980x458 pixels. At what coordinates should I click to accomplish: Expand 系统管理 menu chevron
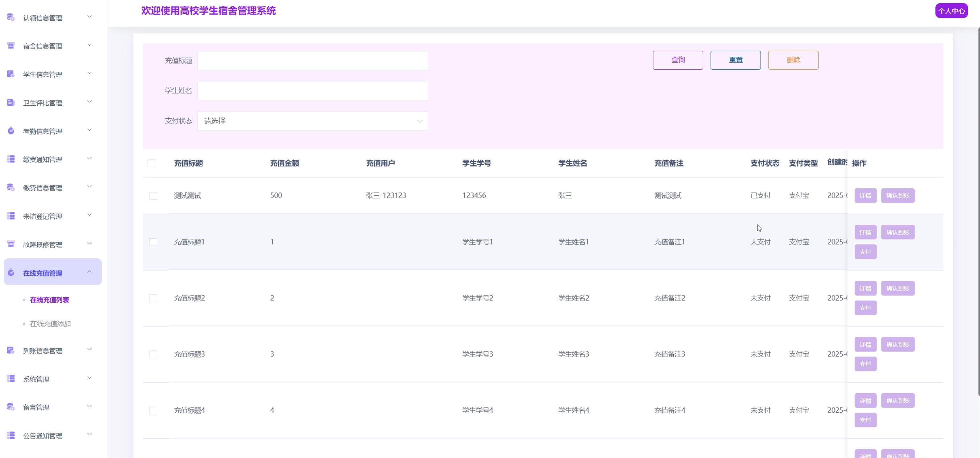(89, 378)
